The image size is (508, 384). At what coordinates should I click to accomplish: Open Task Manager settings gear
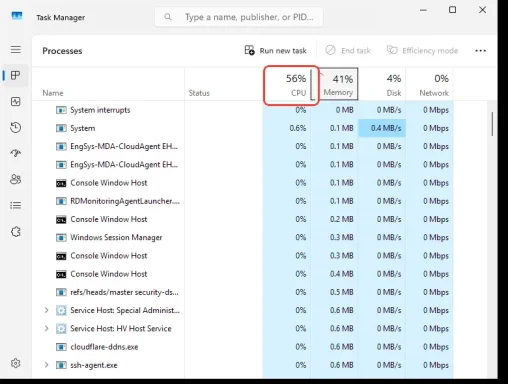pyautogui.click(x=16, y=363)
